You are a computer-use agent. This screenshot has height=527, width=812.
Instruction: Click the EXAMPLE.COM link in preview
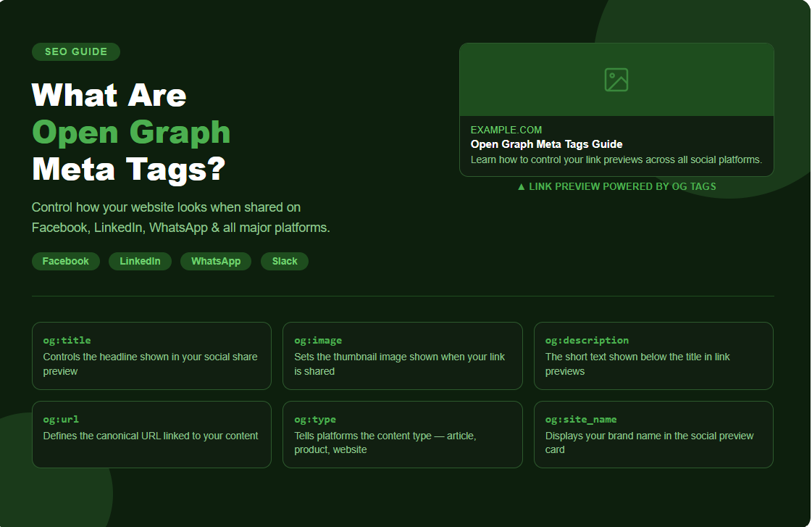point(506,130)
